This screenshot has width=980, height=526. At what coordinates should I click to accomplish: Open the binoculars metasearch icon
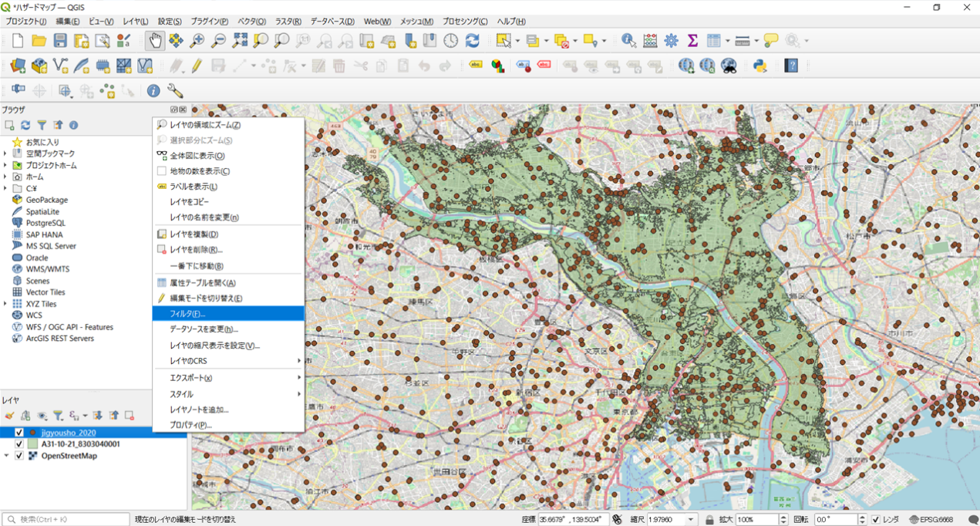[729, 66]
